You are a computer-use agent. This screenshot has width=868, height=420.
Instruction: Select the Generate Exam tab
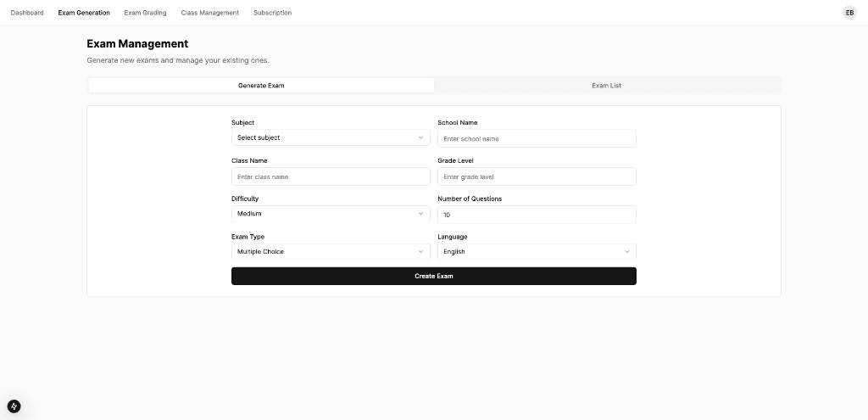click(261, 86)
